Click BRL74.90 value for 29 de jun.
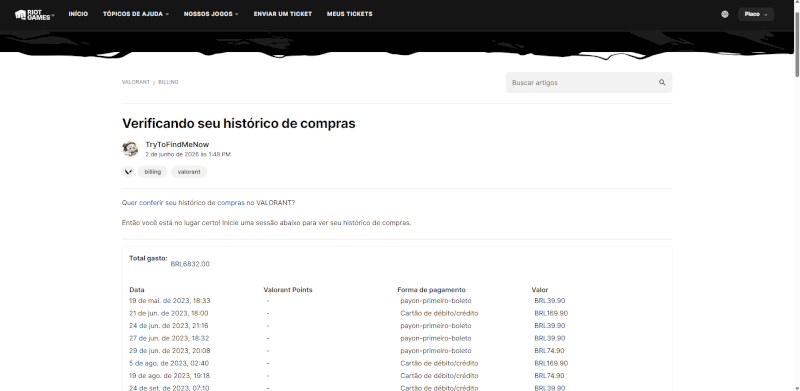 [x=549, y=351]
